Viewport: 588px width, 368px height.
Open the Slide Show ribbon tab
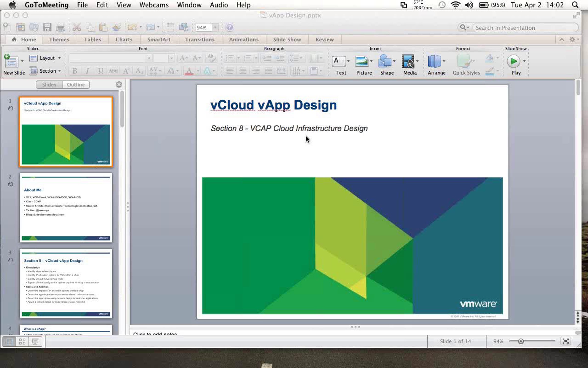point(287,39)
